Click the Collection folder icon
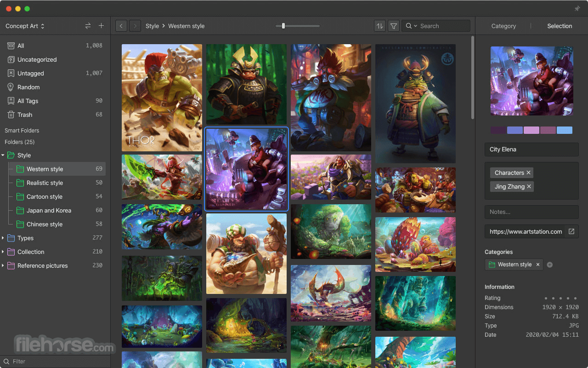 (11, 252)
